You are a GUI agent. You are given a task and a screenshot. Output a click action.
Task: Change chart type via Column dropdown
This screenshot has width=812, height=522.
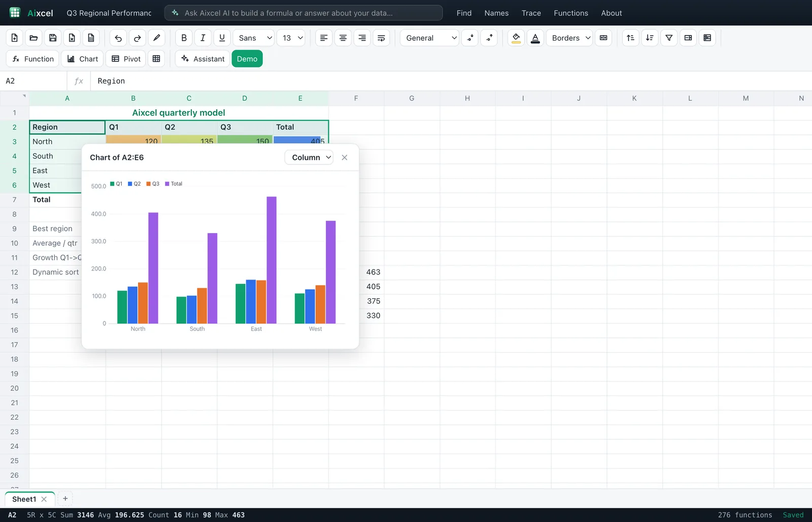coord(309,158)
